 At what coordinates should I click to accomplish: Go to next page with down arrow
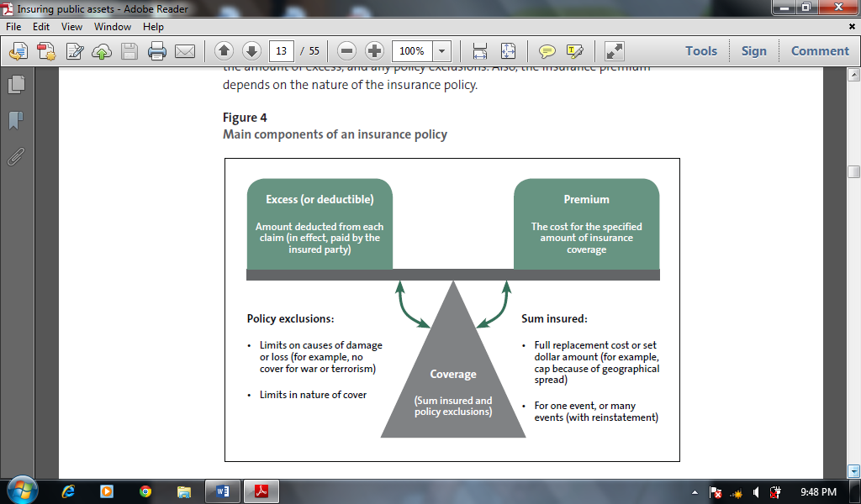point(251,50)
